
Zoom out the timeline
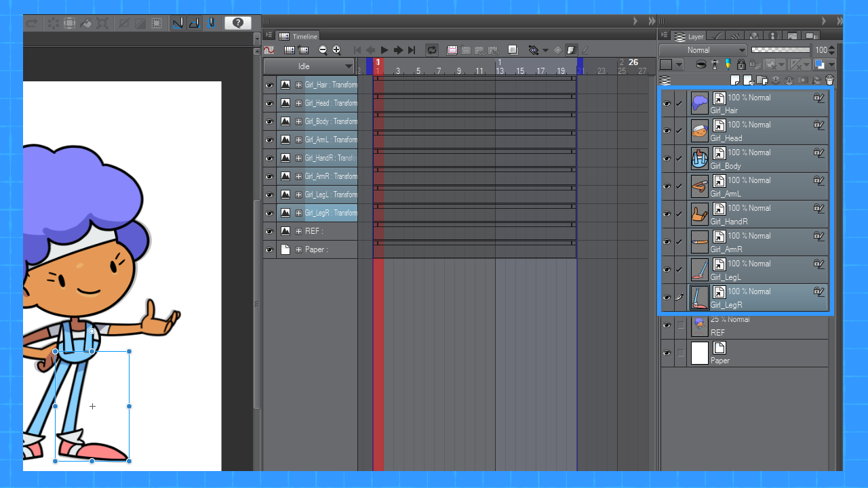tap(323, 49)
